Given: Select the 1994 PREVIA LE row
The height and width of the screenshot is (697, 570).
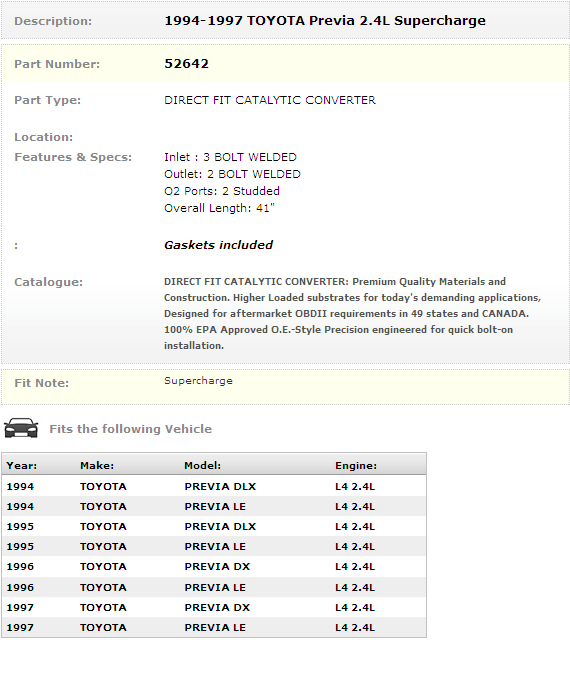Looking at the screenshot, I should pyautogui.click(x=214, y=506).
